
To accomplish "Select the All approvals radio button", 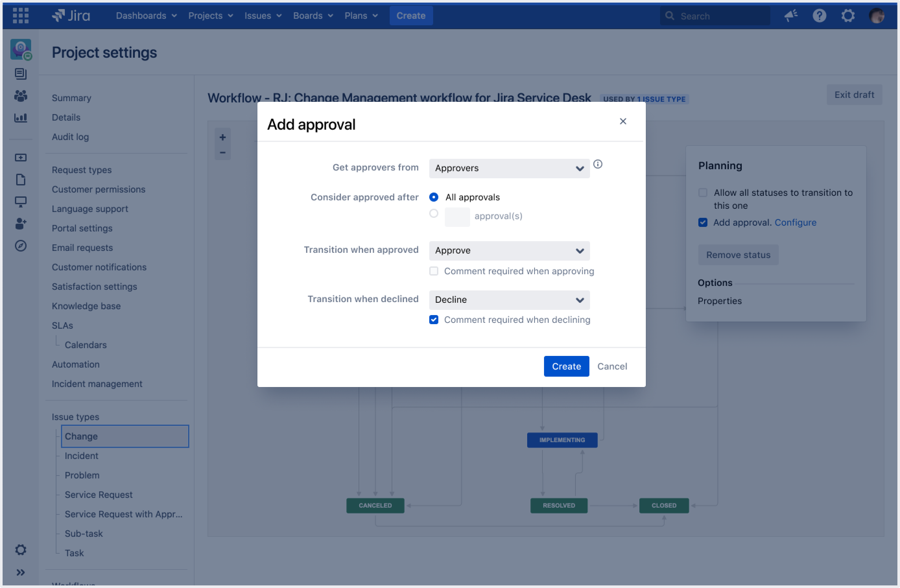I will [433, 197].
